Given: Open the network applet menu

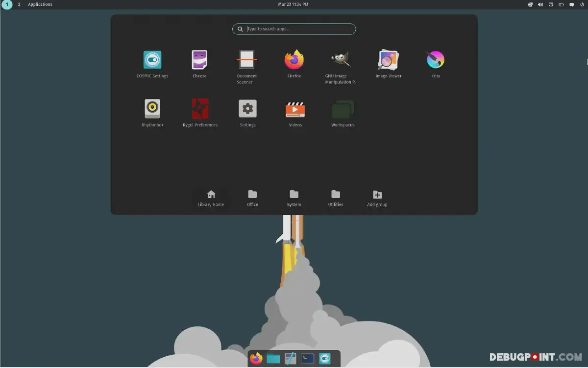Looking at the screenshot, I should tap(550, 4).
